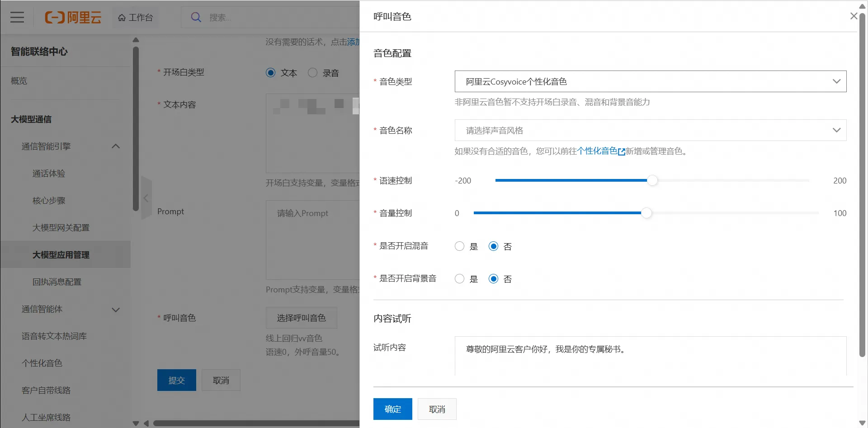Screen dimensions: 868x428
Task: Adjust the 语速控制 speed slider handle
Action: point(652,180)
